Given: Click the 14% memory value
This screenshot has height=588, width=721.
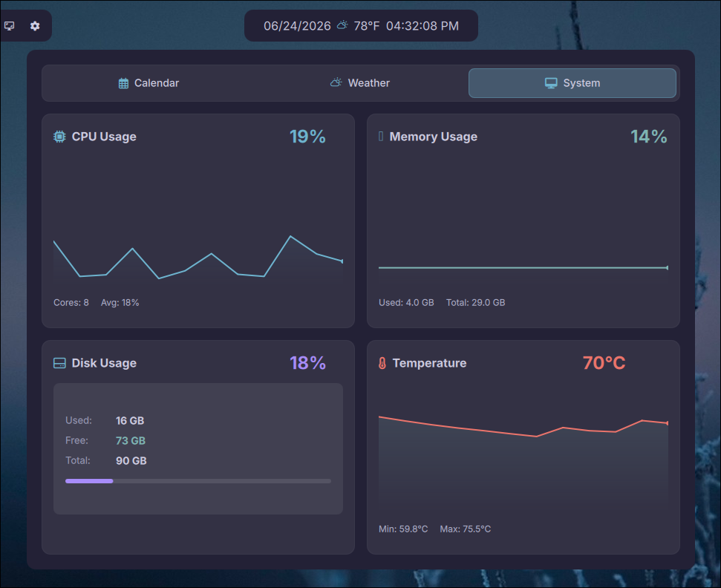Looking at the screenshot, I should 649,137.
